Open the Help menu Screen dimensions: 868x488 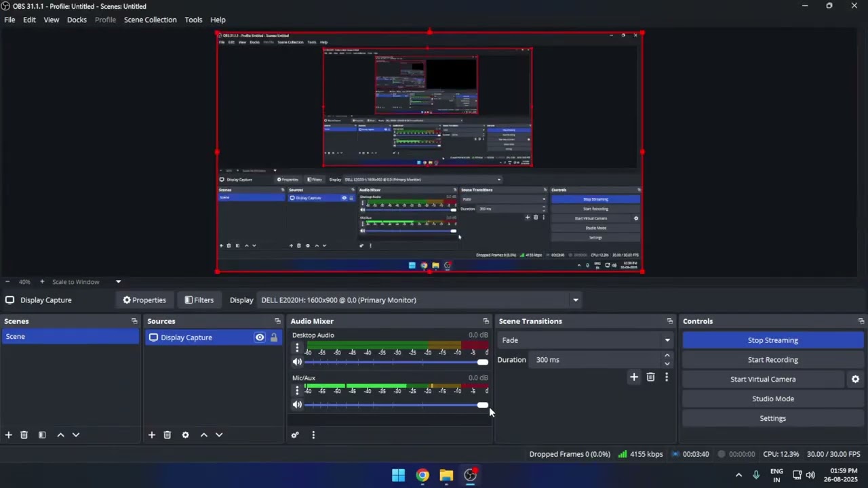218,20
